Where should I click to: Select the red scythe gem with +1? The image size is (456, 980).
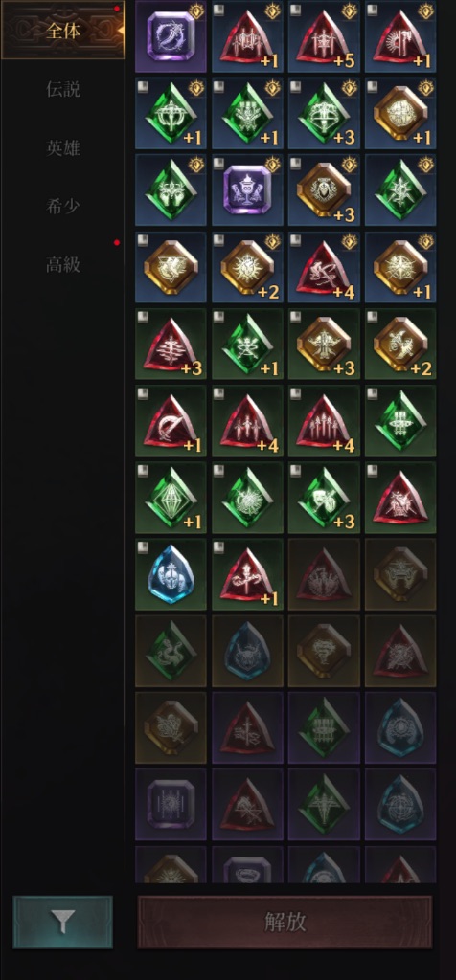(x=171, y=421)
